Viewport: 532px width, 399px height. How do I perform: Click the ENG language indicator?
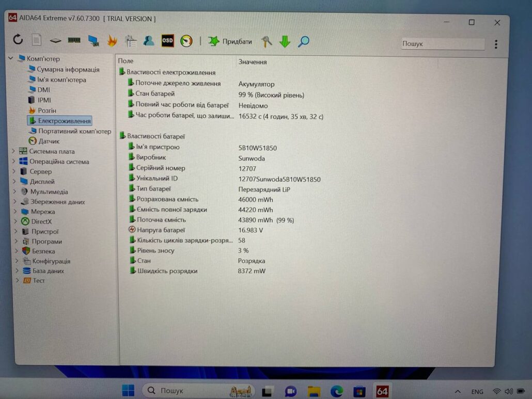click(x=477, y=392)
